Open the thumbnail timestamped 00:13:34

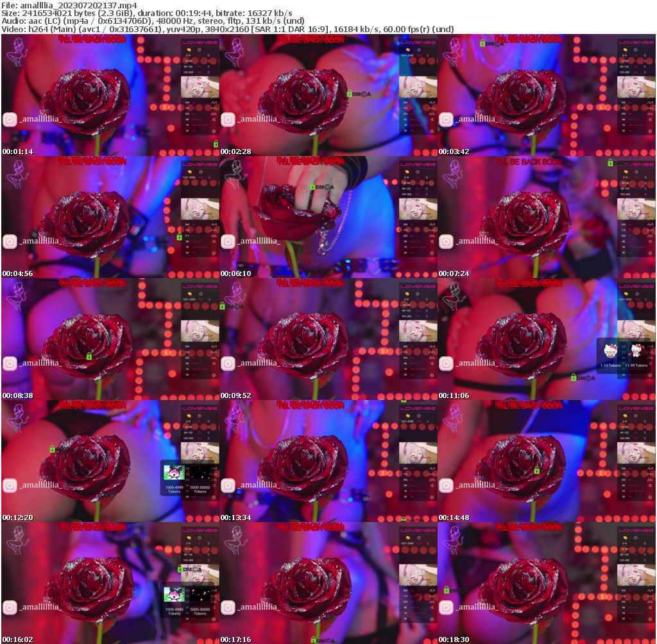328,461
